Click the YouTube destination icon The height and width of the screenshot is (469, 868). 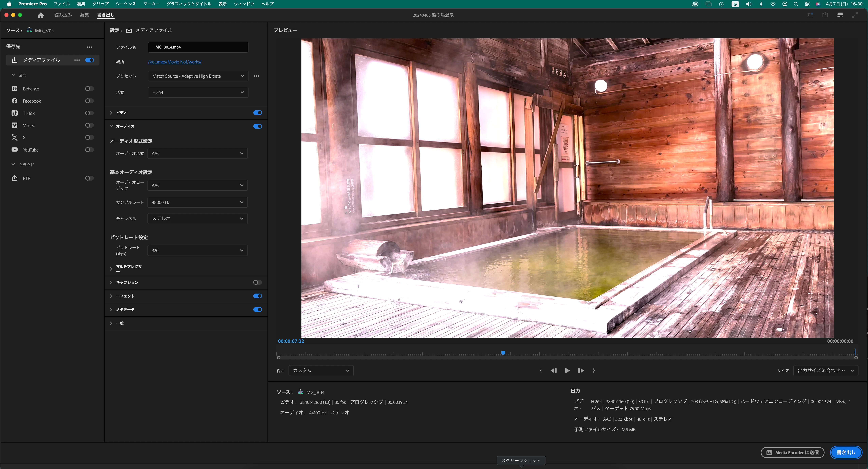click(x=14, y=150)
